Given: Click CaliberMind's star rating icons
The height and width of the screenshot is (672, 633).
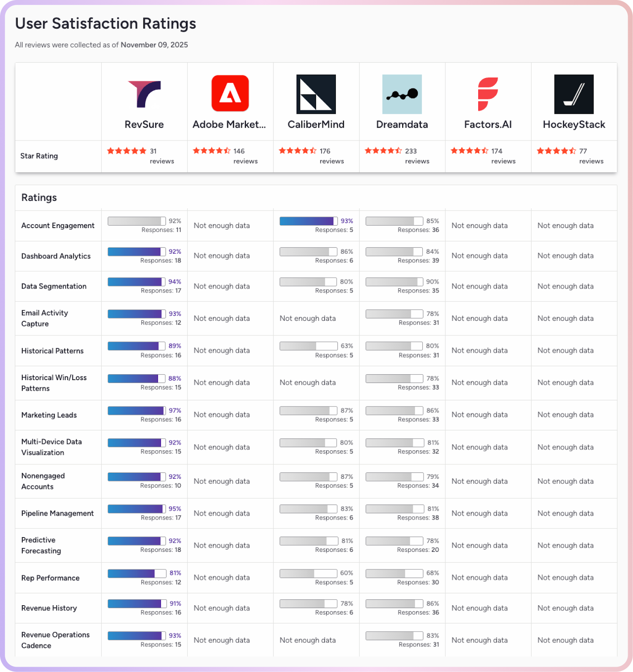Looking at the screenshot, I should click(298, 151).
